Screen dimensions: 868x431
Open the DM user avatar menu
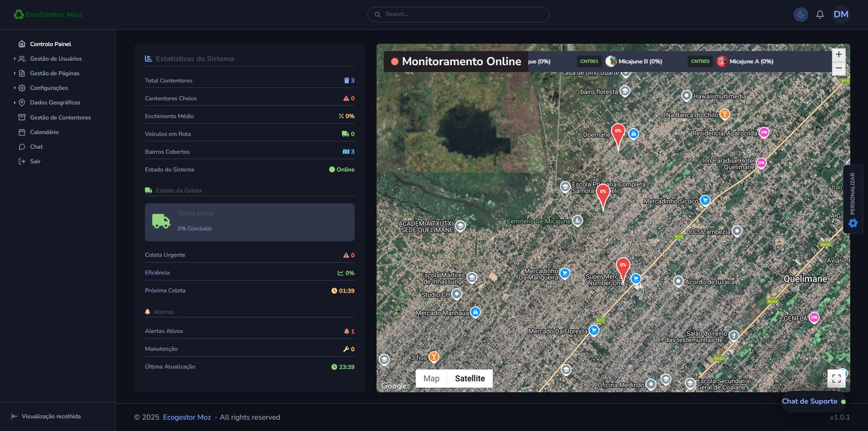pyautogui.click(x=841, y=14)
